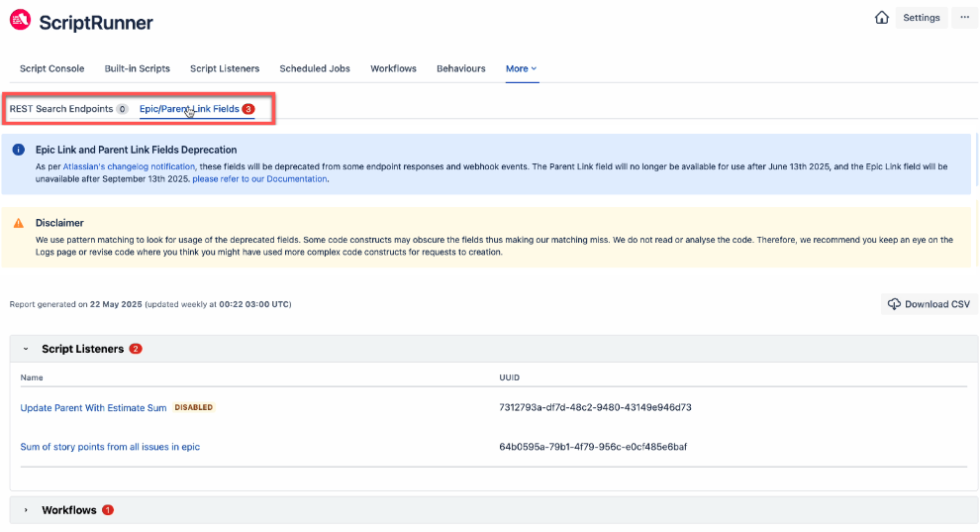Download the CSV report
The height and width of the screenshot is (532, 980).
[x=929, y=304]
